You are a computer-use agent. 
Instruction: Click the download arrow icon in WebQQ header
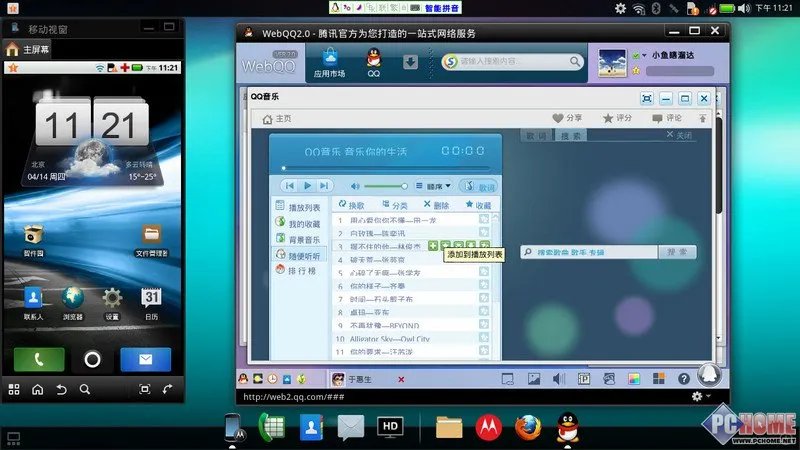point(410,62)
